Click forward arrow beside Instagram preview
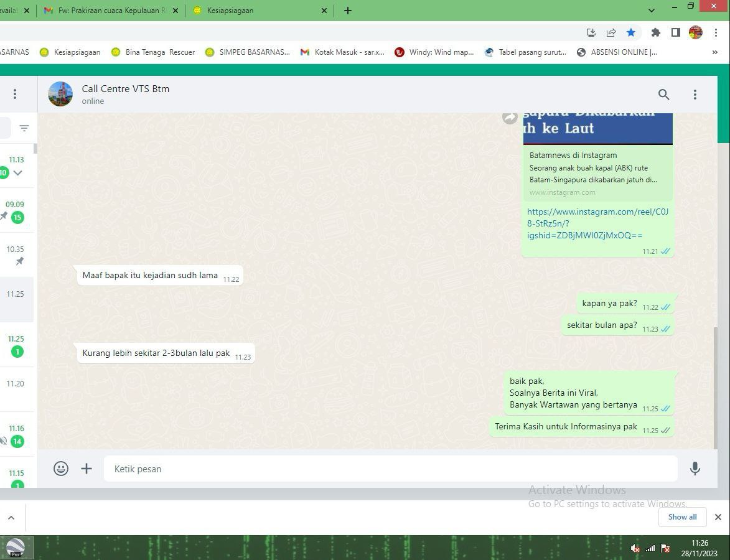730x560 pixels. click(x=510, y=117)
